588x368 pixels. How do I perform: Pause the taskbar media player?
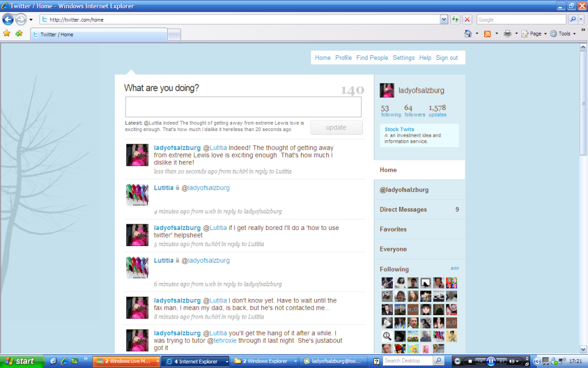tap(490, 361)
